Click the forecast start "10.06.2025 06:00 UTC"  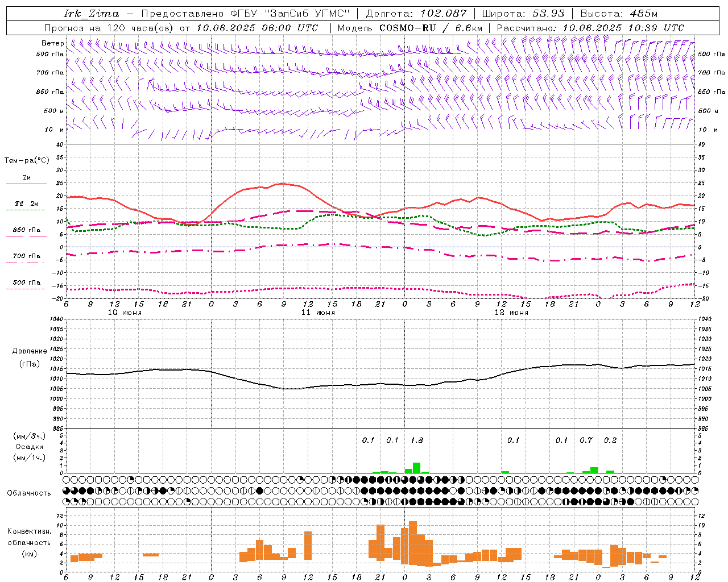pos(257,28)
